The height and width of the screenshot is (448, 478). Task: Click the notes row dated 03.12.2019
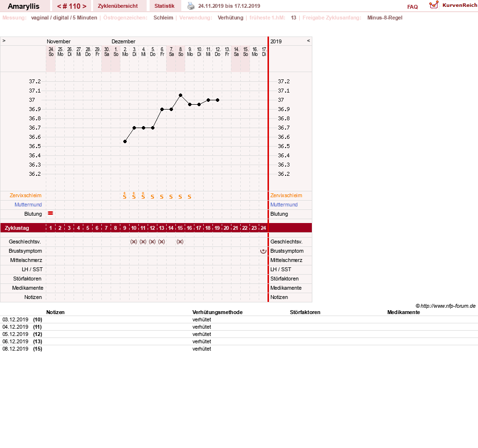coord(239,320)
